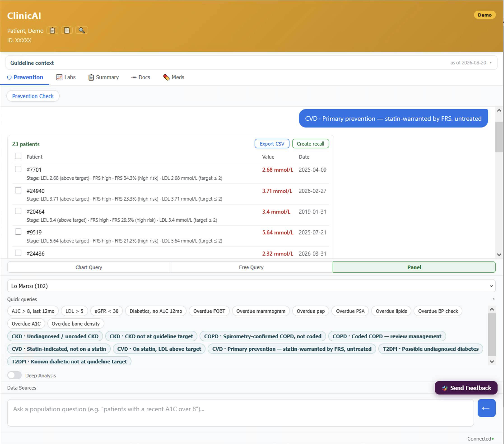Select all patients header checkbox

18,156
